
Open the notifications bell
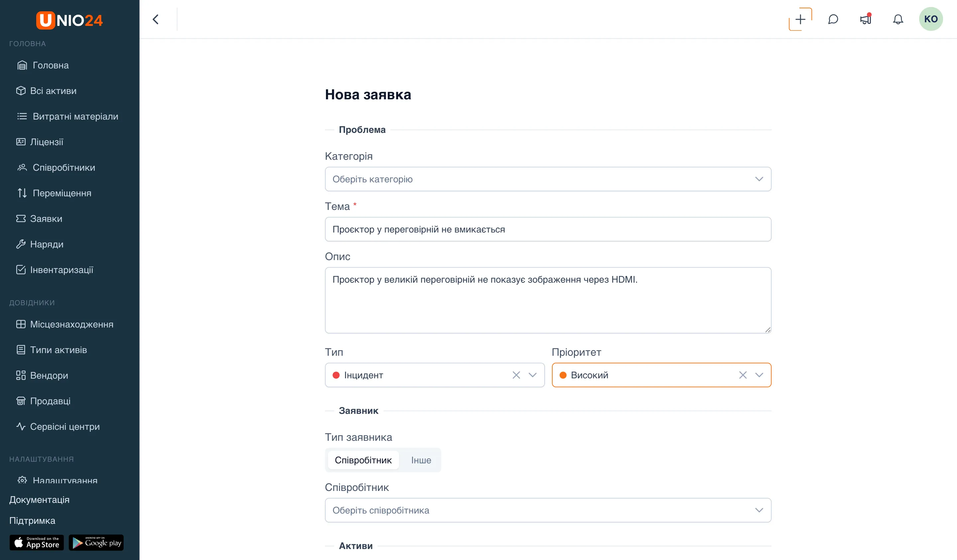coord(898,19)
